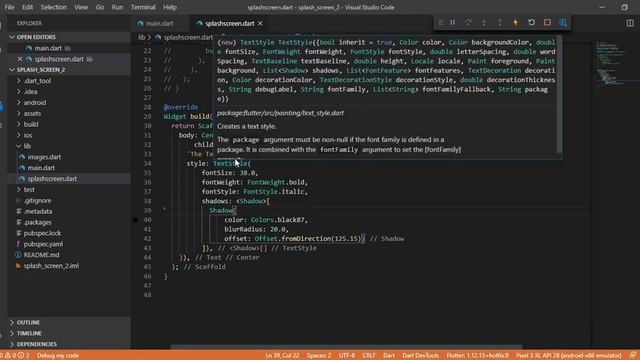Open the Edit menu
The width and height of the screenshot is (640, 360).
[27, 7]
